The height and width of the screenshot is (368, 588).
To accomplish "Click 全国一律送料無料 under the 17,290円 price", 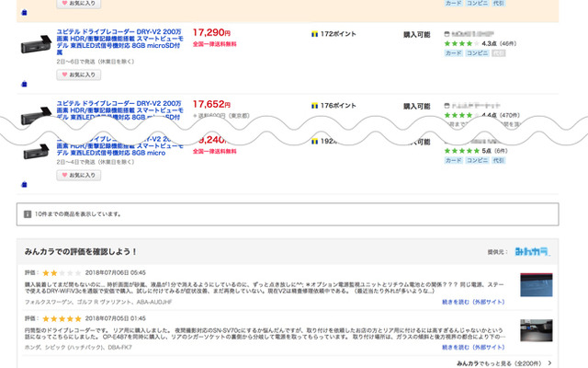I will 214,44.
